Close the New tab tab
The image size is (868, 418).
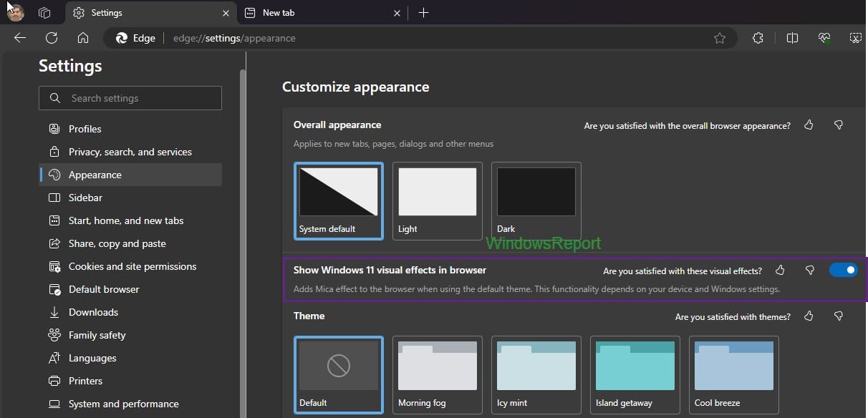click(397, 13)
